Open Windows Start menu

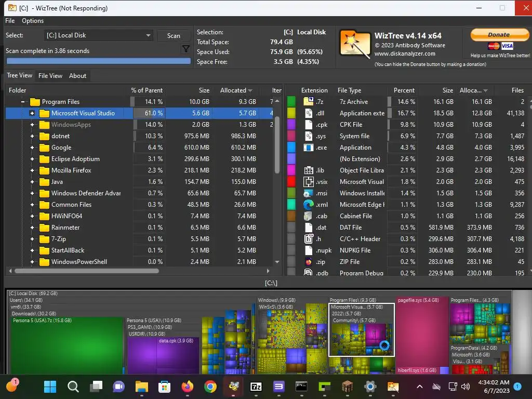coord(50,387)
